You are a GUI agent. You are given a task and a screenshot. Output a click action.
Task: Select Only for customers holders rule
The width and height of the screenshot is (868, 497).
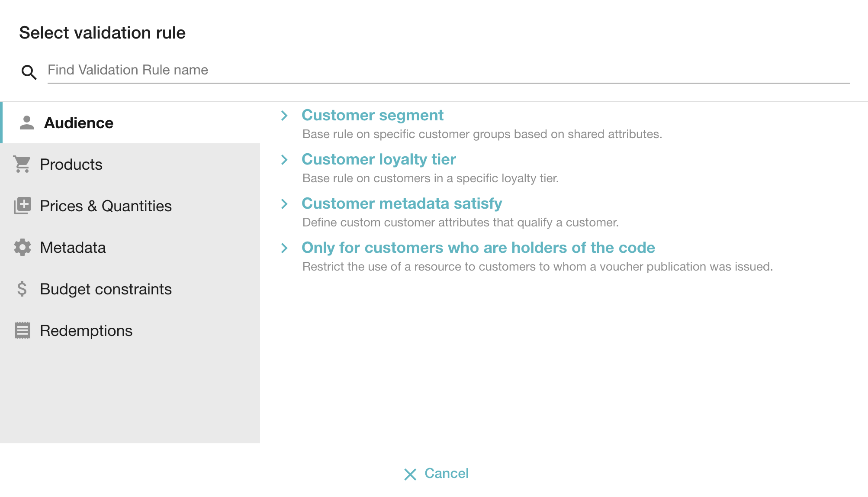click(478, 248)
